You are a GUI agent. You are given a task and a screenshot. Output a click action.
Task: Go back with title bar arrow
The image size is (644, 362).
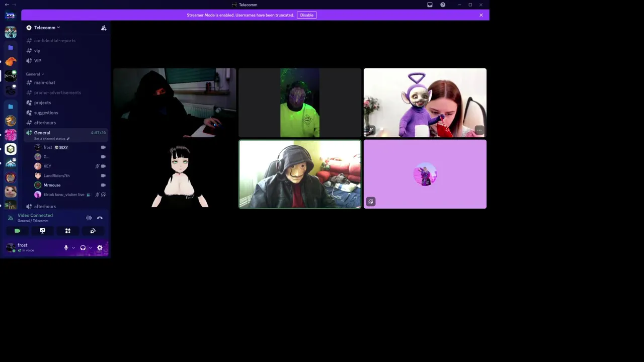tap(7, 5)
